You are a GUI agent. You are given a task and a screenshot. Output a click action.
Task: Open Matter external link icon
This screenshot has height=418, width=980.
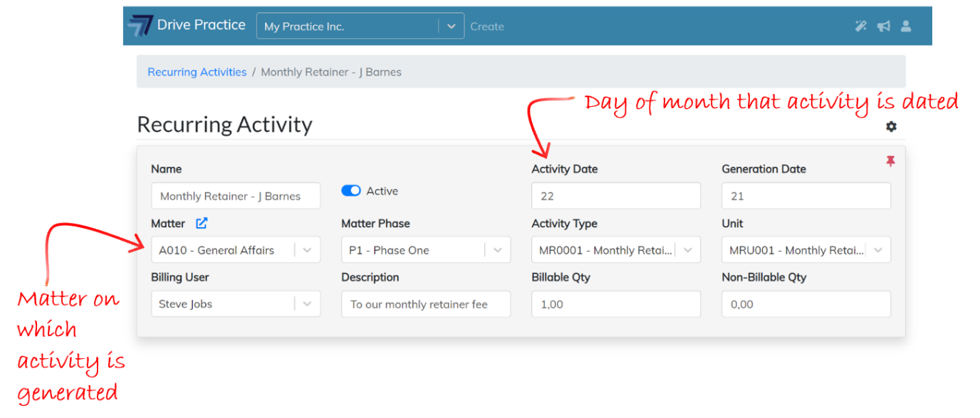(202, 224)
